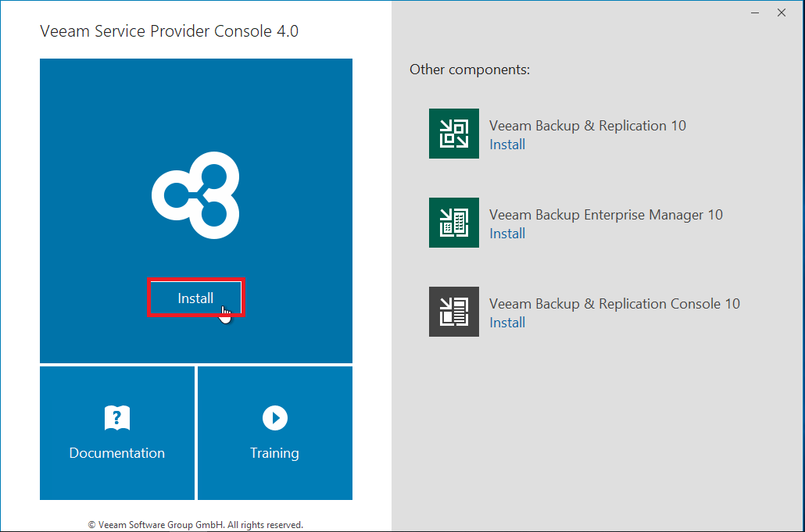805x532 pixels.
Task: Click the Service Provider Console logo icon
Action: click(195, 195)
